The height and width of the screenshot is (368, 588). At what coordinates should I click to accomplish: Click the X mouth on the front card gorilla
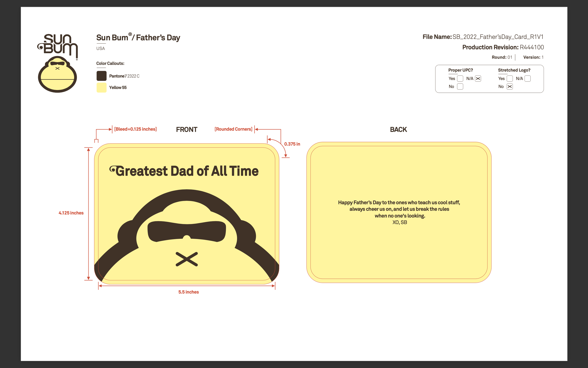click(x=187, y=259)
